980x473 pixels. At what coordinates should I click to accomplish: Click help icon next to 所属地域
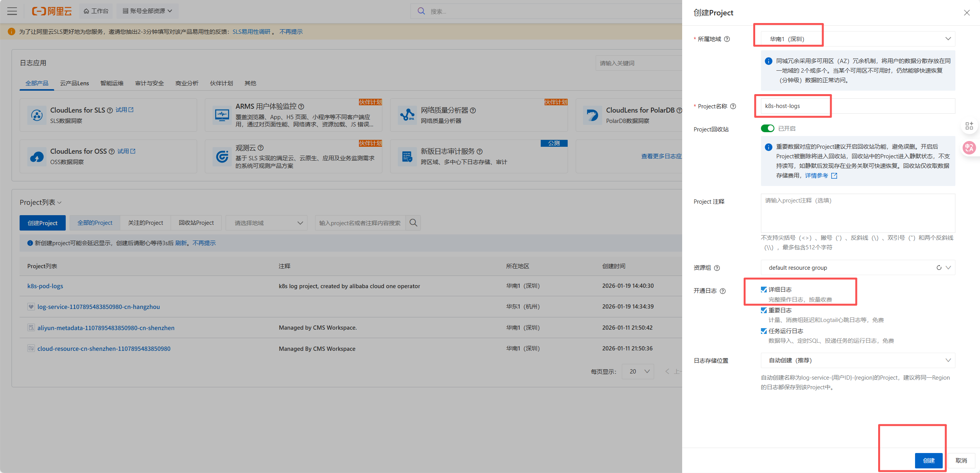tap(727, 39)
